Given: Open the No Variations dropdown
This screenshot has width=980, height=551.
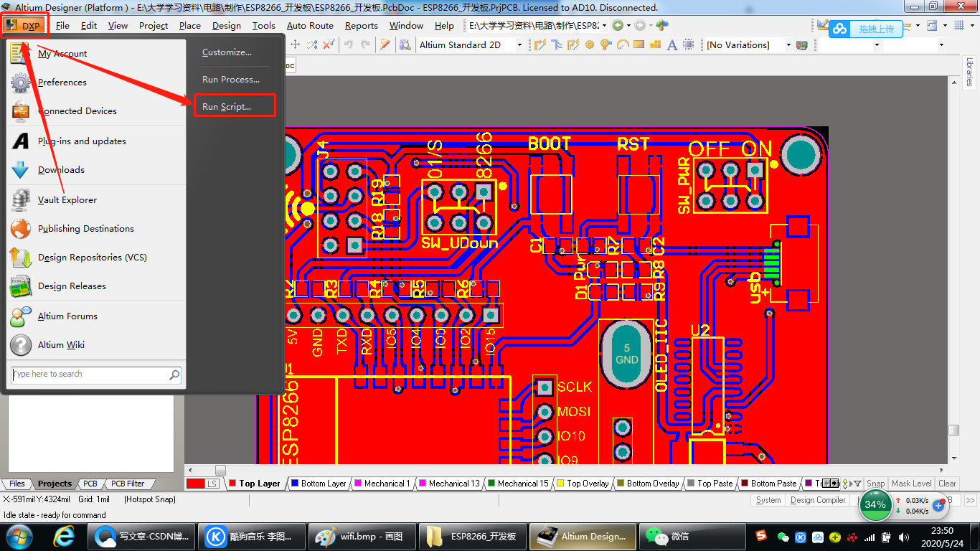Looking at the screenshot, I should (788, 44).
